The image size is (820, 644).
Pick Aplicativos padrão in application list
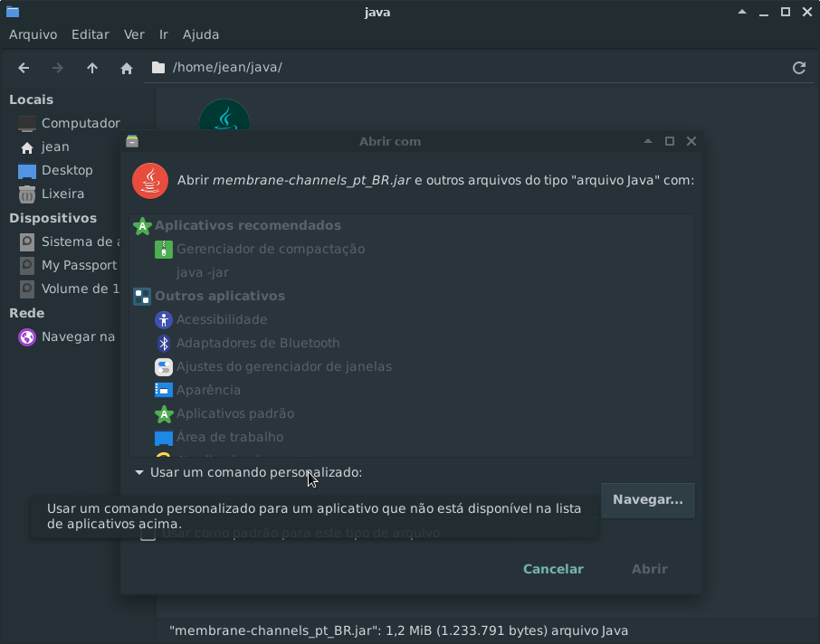coord(234,413)
